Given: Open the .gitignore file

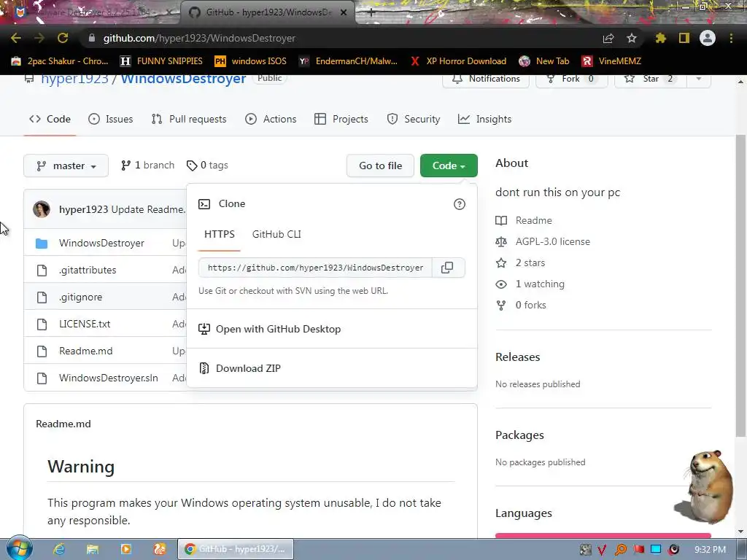Looking at the screenshot, I should (80, 297).
